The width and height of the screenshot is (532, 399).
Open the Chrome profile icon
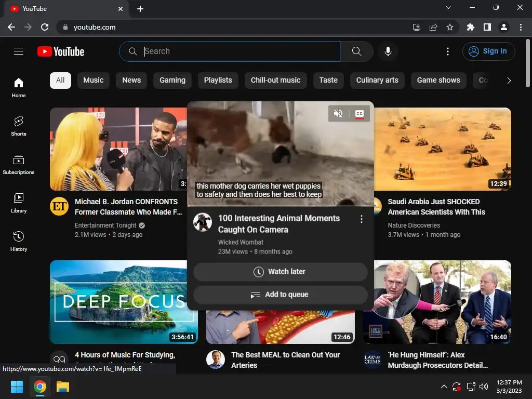(504, 27)
